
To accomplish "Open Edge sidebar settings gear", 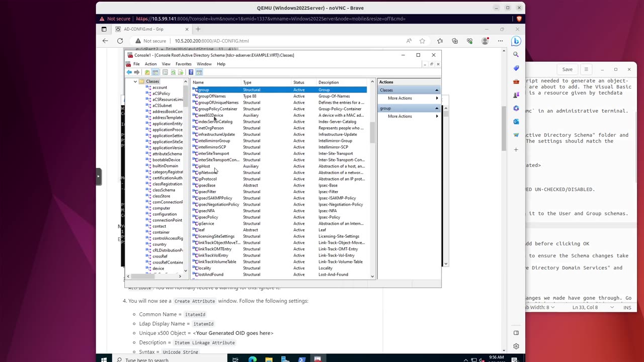I will pyautogui.click(x=516, y=346).
